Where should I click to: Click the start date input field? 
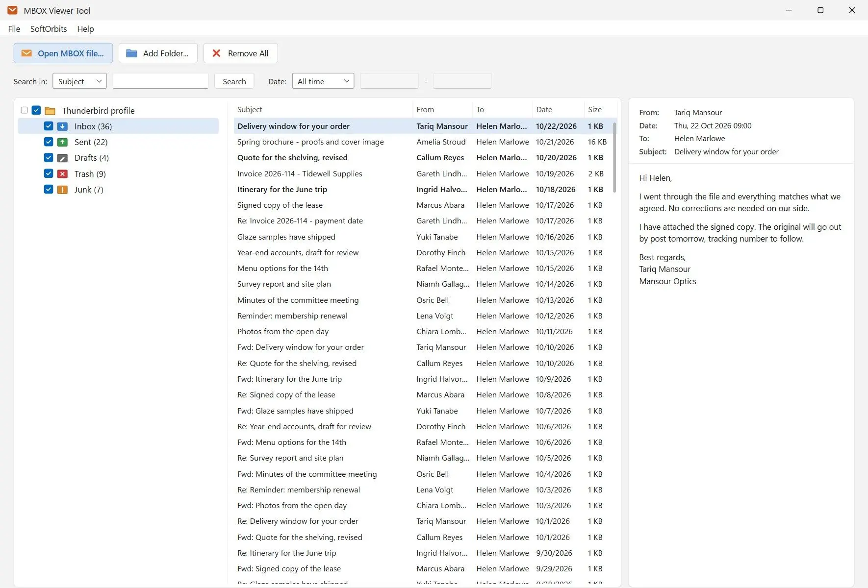(389, 81)
